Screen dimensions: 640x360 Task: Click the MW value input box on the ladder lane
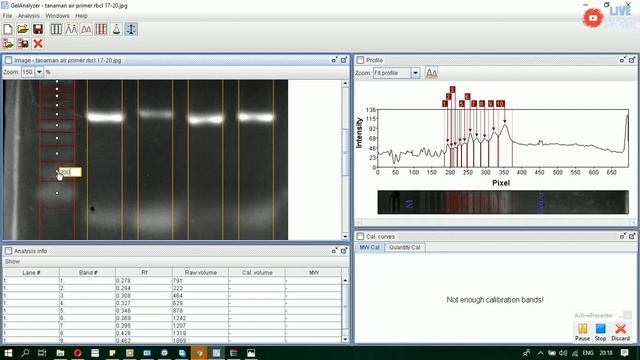pyautogui.click(x=70, y=172)
